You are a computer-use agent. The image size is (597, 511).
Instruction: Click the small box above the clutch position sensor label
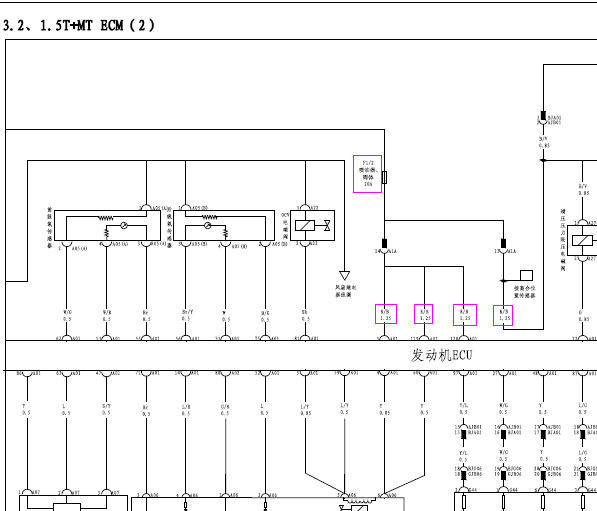tap(526, 275)
